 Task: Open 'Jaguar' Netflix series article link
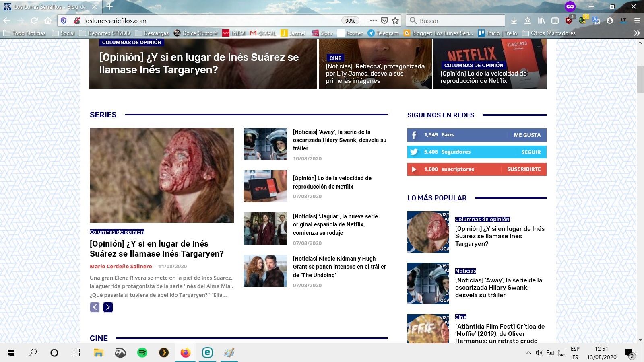(x=335, y=224)
